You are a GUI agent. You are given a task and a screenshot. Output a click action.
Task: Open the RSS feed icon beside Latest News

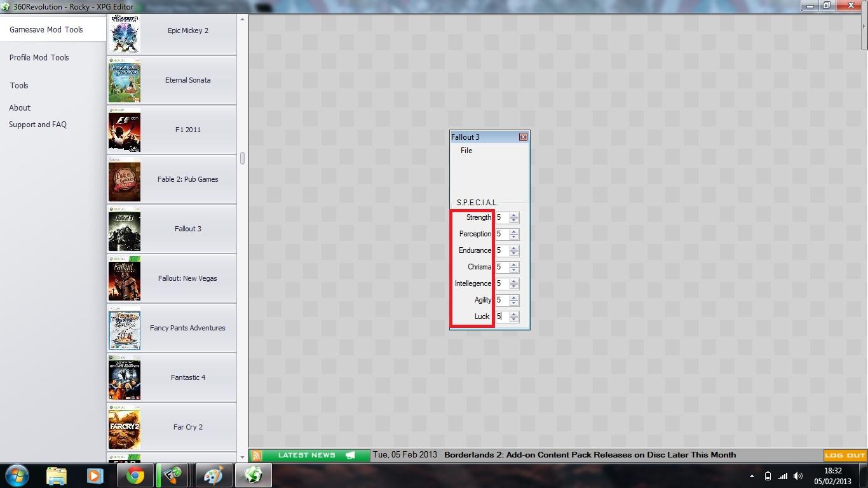256,456
